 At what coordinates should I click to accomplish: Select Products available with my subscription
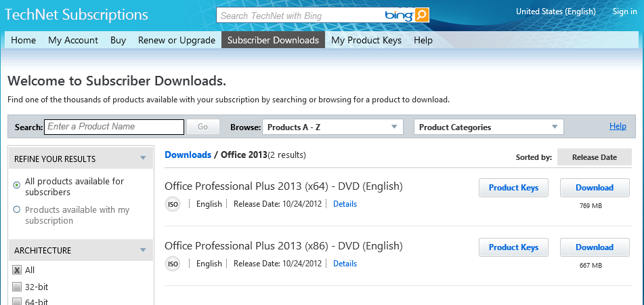17,210
